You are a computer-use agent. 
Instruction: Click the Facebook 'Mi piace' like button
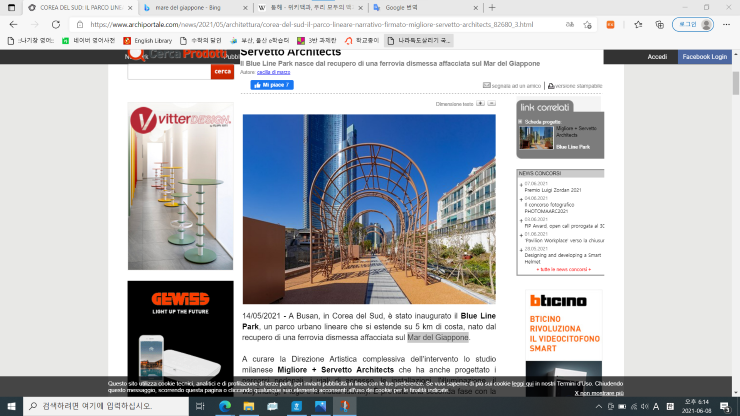[x=272, y=85]
